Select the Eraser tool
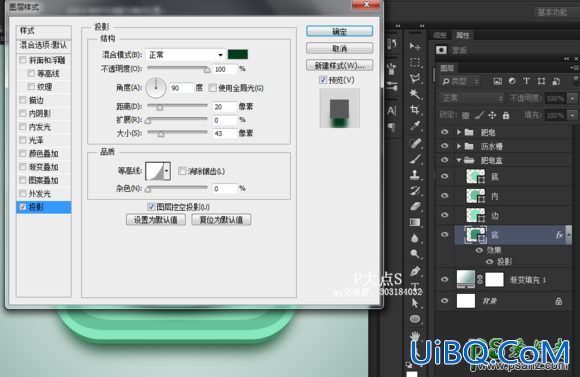 tap(415, 206)
